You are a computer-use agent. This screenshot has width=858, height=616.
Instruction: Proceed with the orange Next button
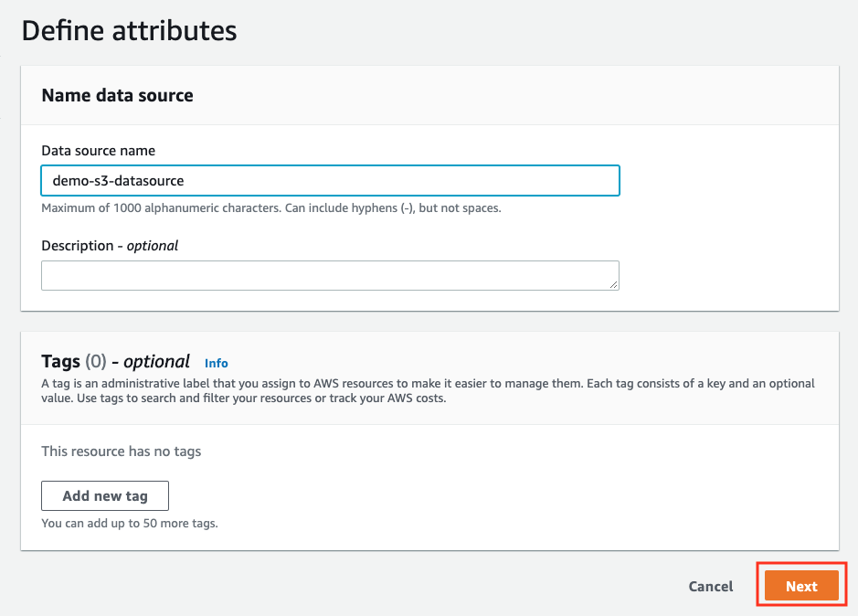click(801, 586)
